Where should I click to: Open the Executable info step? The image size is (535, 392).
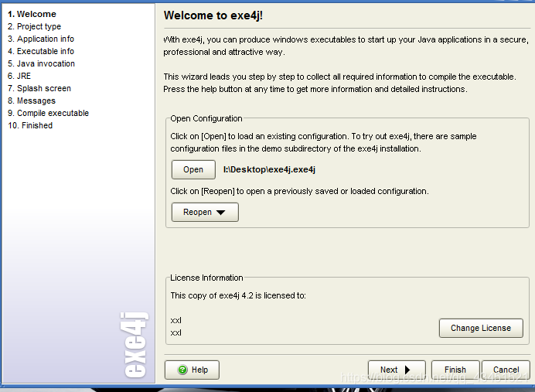[41, 51]
